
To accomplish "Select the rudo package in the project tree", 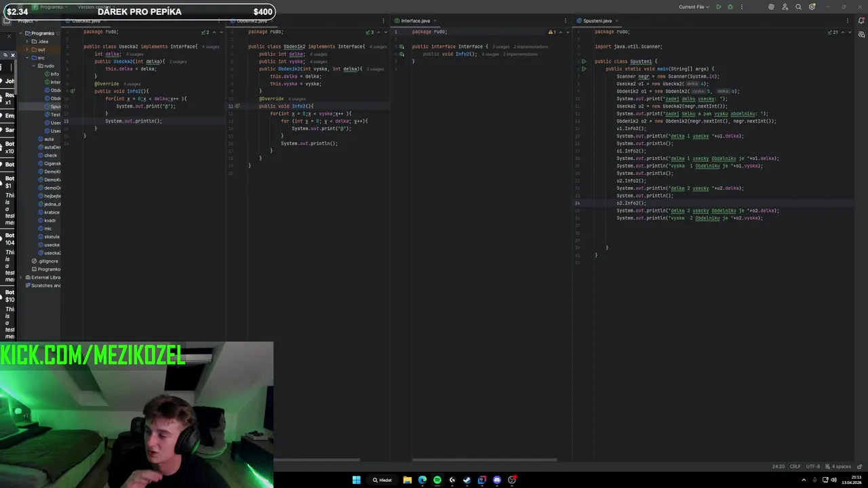I will click(x=49, y=66).
